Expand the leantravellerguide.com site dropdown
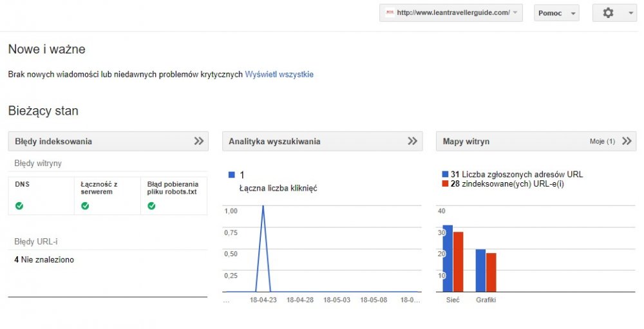 [515, 13]
